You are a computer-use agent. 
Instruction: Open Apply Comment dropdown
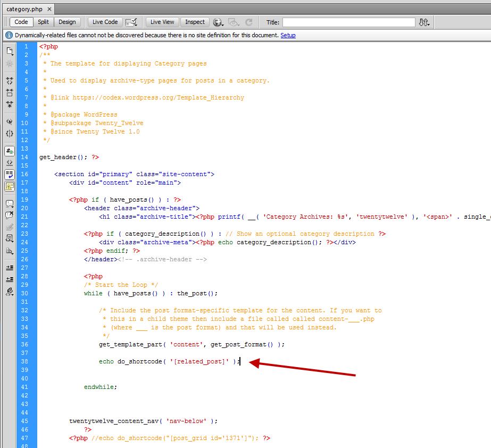[10, 204]
